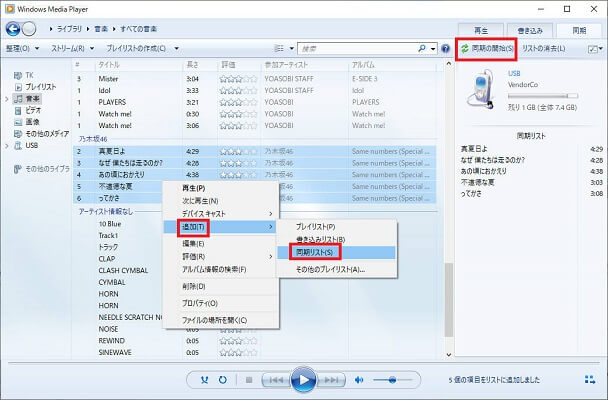
Task: Expand the USB tree node arrow
Action: tap(7, 146)
